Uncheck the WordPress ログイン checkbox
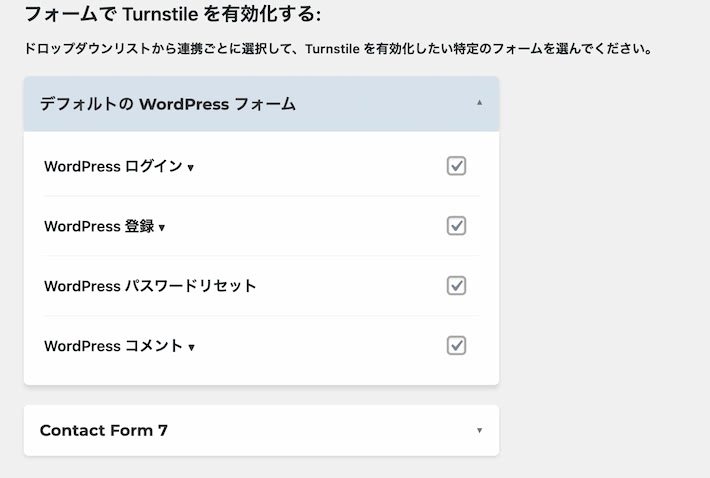Image resolution: width=710 pixels, height=478 pixels. (456, 166)
